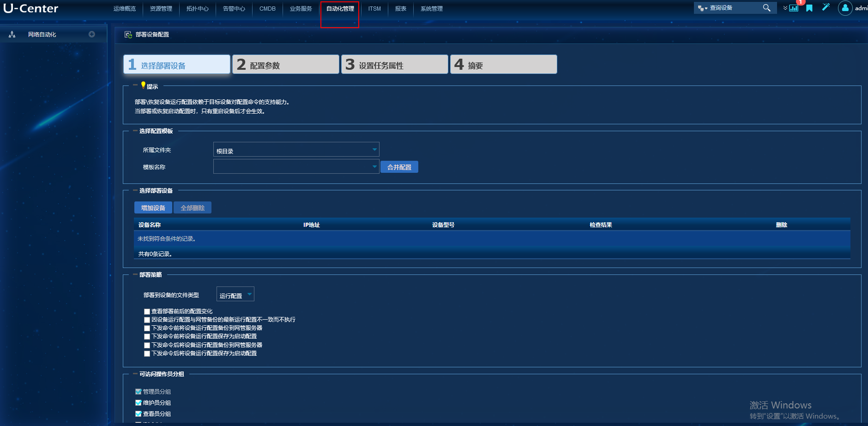
Task: Click the U-Center logo
Action: point(31,8)
